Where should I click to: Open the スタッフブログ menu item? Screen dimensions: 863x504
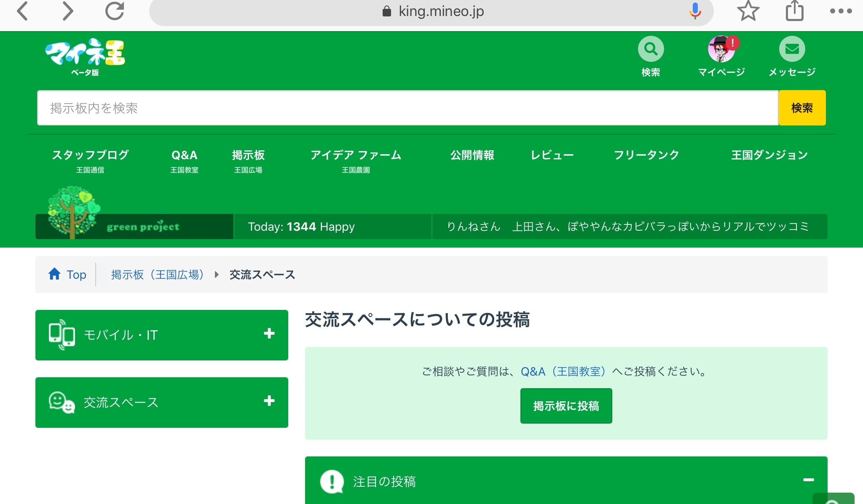(90, 155)
